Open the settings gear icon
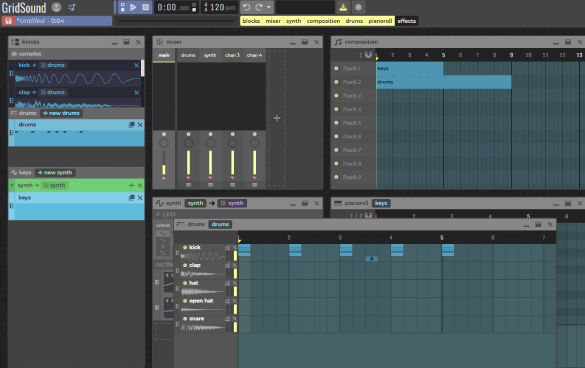This screenshot has height=368, width=585. [359, 7]
